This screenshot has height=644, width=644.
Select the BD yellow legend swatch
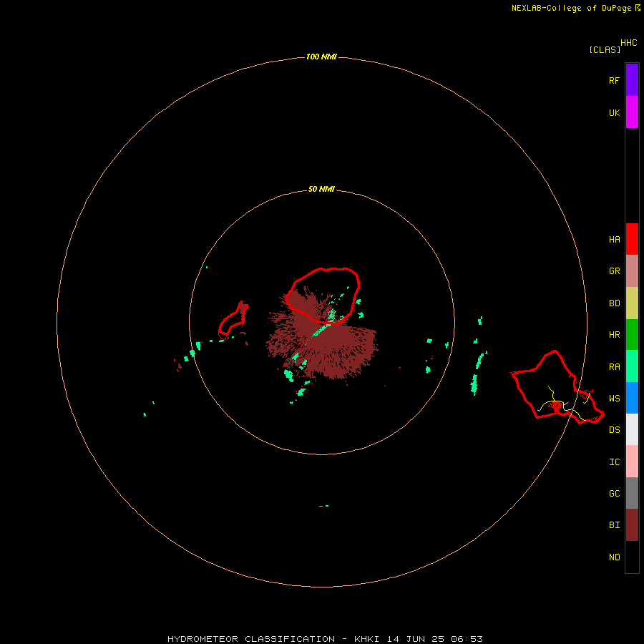[x=632, y=303]
